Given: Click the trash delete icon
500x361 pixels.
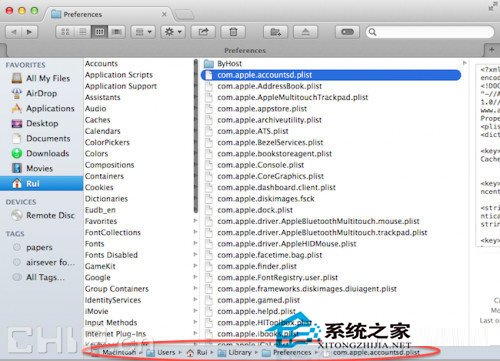Looking at the screenshot, I should pos(233,32).
